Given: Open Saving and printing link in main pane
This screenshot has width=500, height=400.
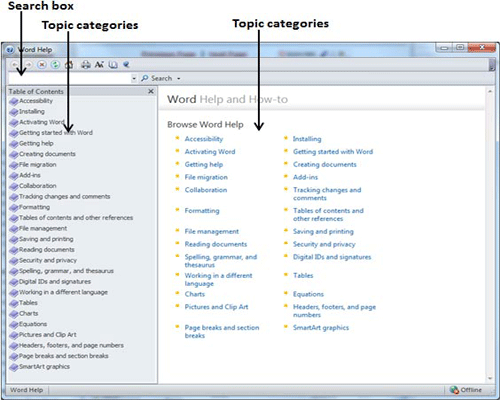Looking at the screenshot, I should tap(323, 231).
